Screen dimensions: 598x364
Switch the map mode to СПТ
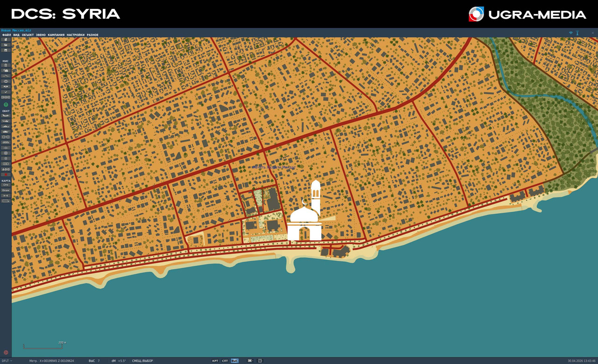tap(225, 361)
